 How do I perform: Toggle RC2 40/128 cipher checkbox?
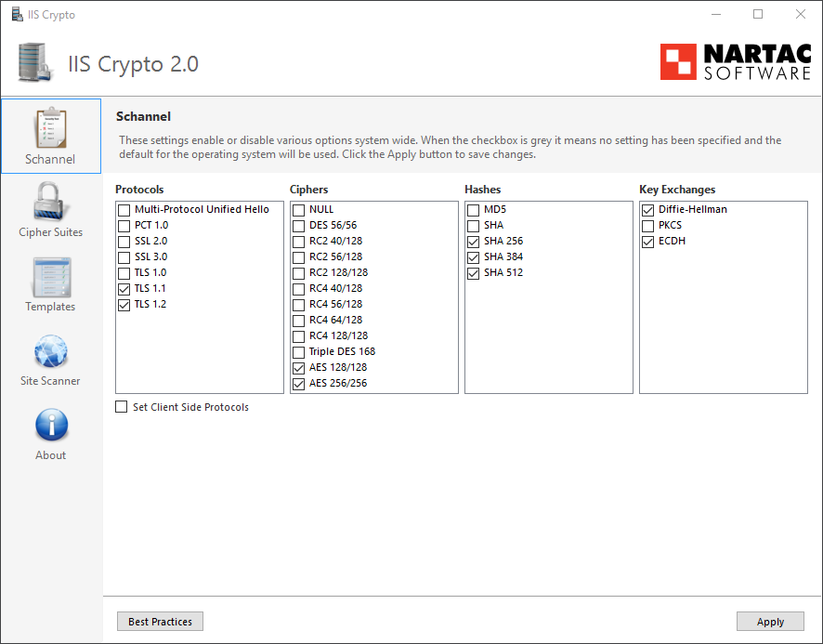pyautogui.click(x=299, y=242)
